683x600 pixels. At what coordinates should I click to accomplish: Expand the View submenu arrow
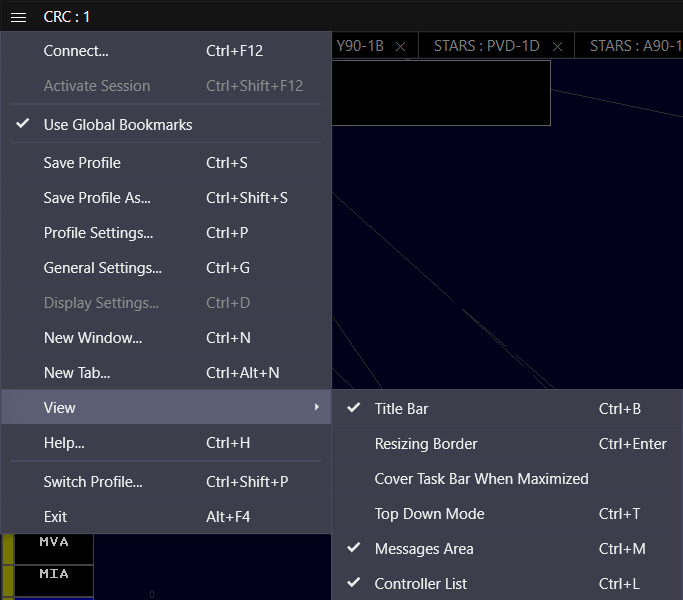tap(317, 408)
